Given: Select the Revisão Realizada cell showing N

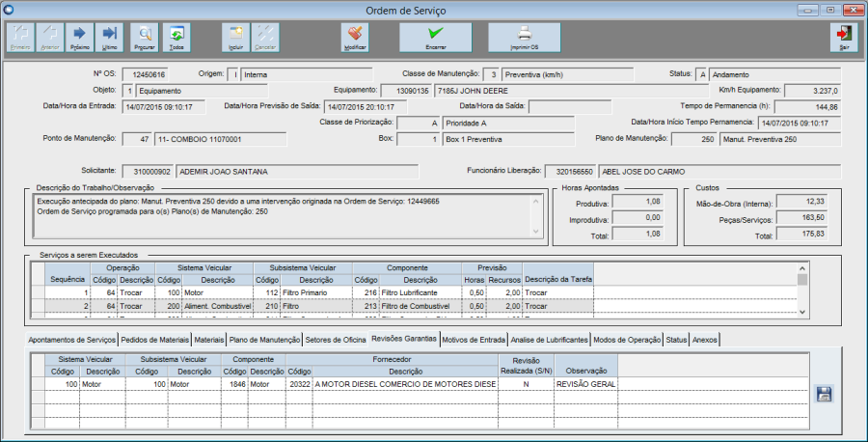Looking at the screenshot, I should tap(525, 383).
